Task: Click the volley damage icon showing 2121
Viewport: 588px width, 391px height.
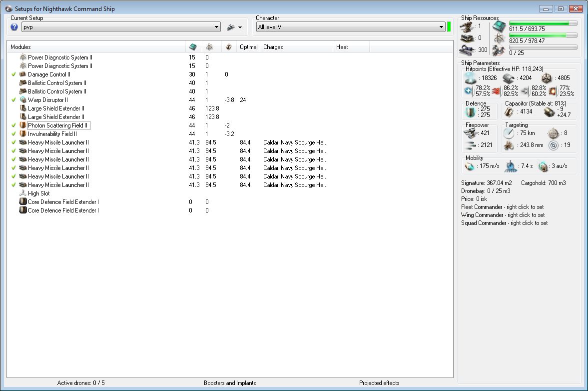Action: pos(470,145)
